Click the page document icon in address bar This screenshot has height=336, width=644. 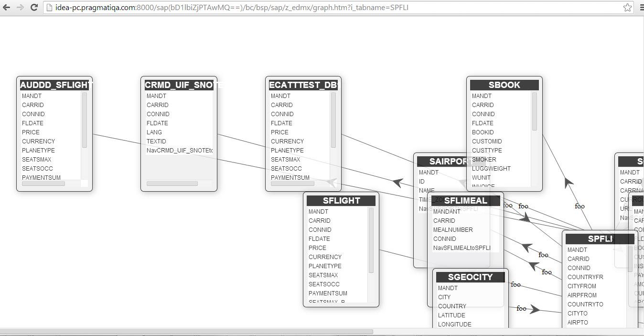click(x=49, y=7)
